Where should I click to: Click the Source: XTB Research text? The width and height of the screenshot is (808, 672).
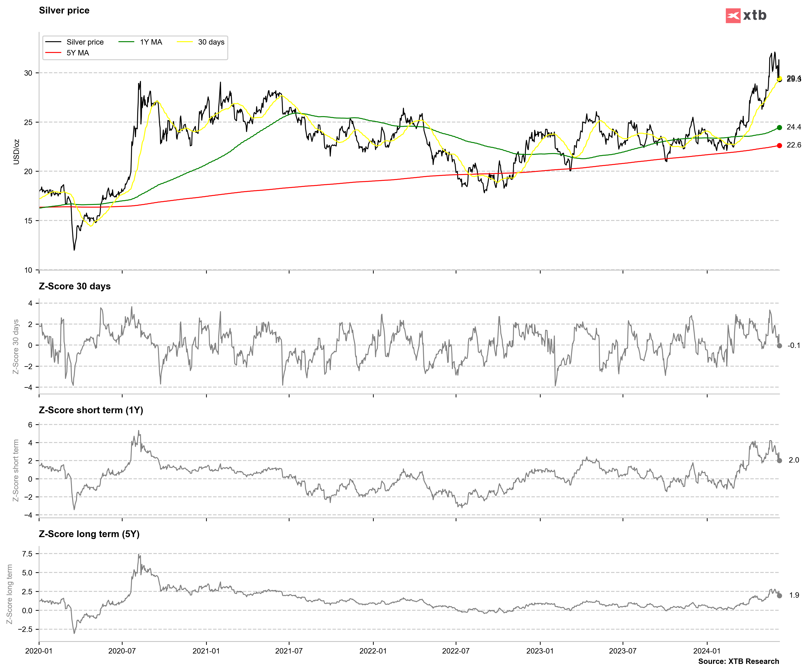point(738,661)
